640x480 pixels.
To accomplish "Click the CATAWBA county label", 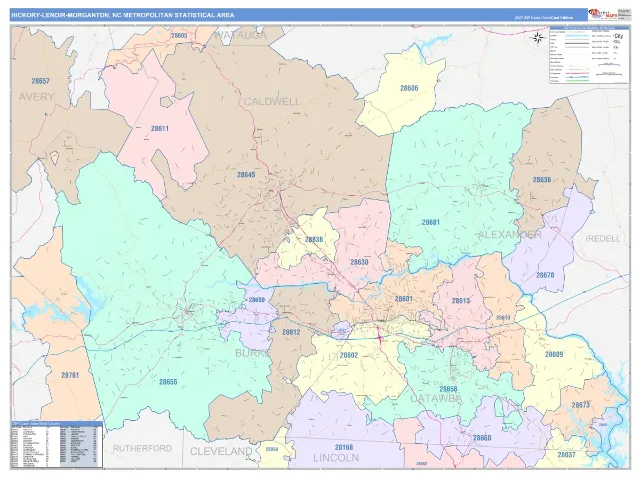I will 436,398.
